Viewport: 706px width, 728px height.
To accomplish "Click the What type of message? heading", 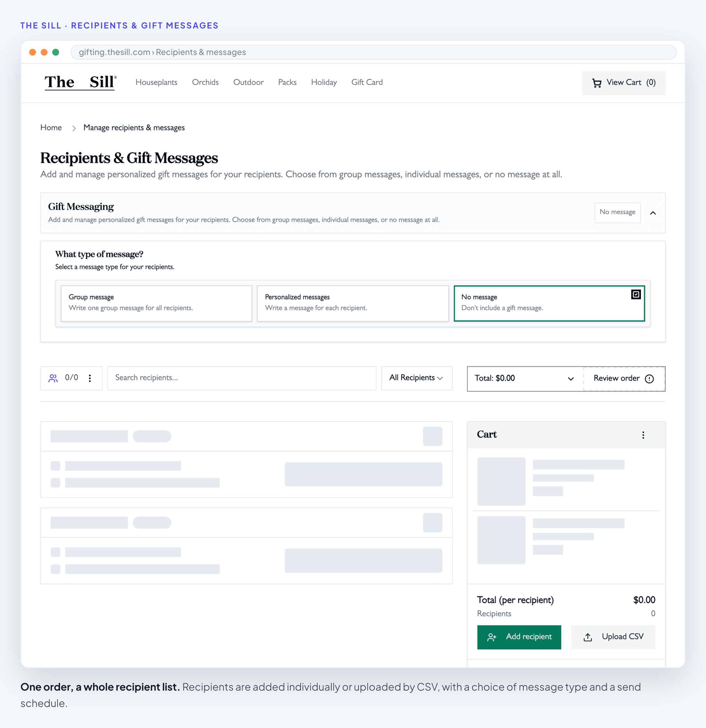I will click(99, 254).
